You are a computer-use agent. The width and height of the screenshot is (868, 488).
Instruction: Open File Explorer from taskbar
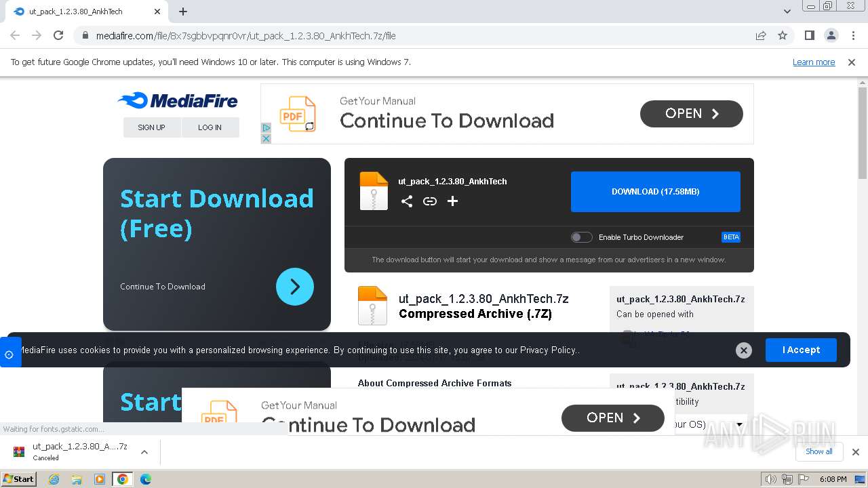(x=77, y=479)
